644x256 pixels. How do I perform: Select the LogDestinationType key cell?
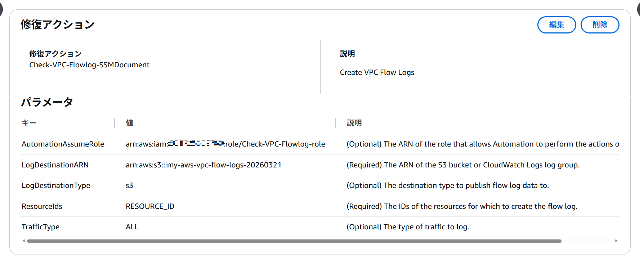pos(56,185)
